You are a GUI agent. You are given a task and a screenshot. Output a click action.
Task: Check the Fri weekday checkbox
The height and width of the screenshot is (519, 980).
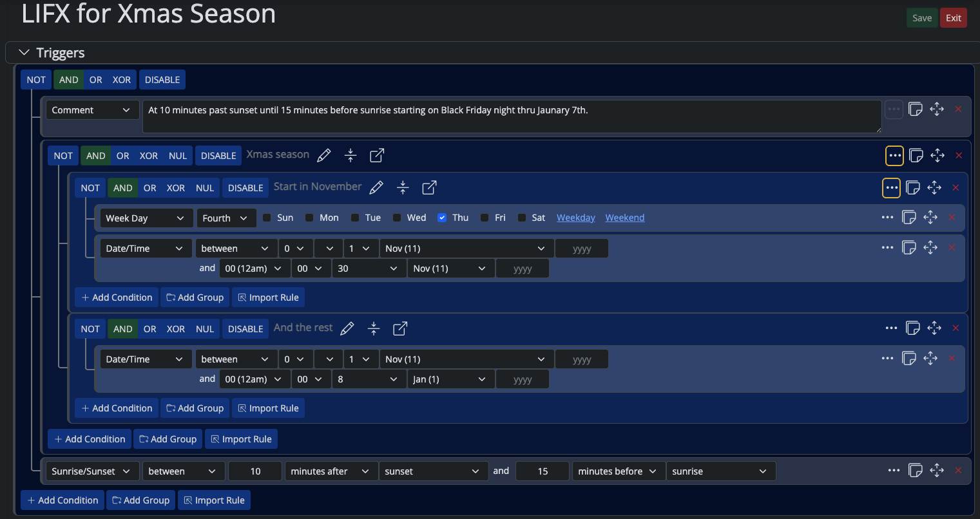tap(485, 218)
